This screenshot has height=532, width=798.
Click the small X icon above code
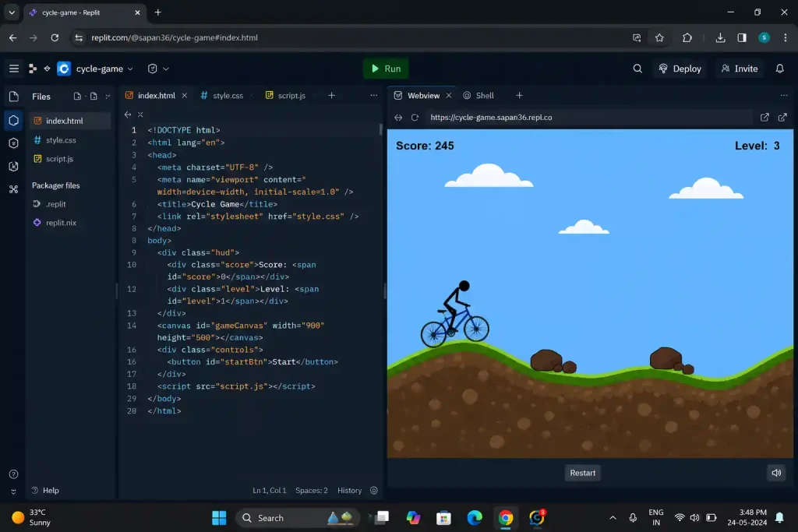[140, 115]
